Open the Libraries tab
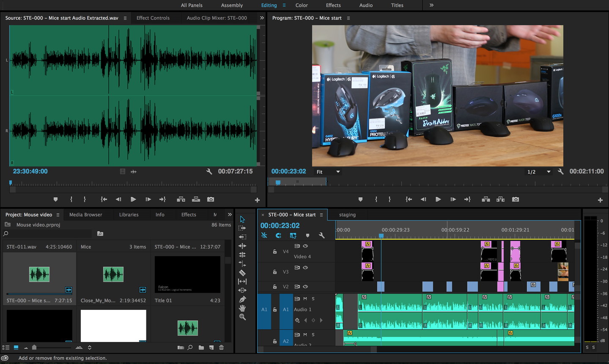The height and width of the screenshot is (364, 609). coord(129,215)
